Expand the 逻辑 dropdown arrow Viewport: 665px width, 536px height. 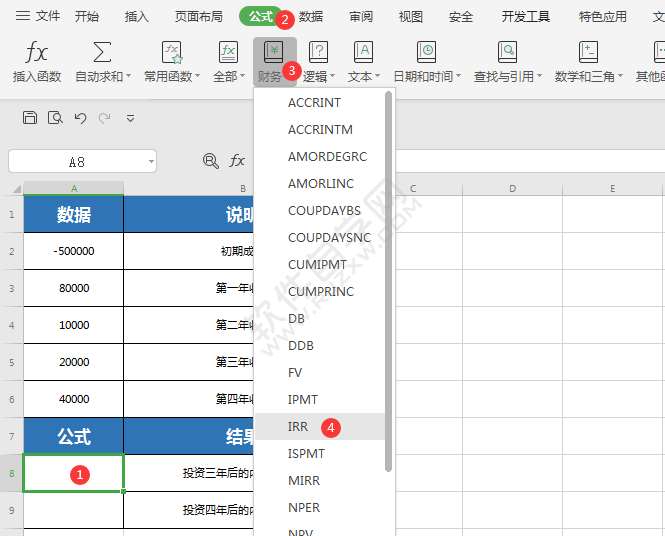(332, 76)
